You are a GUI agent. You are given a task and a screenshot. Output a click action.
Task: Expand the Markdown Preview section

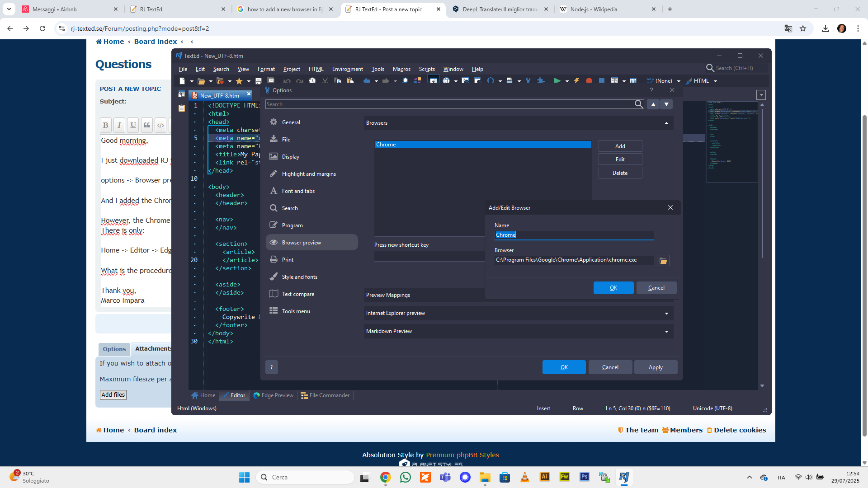(666, 331)
